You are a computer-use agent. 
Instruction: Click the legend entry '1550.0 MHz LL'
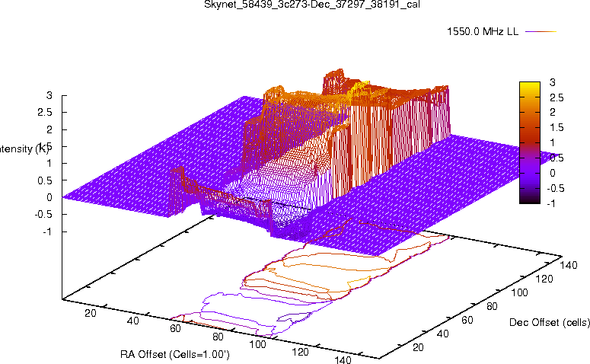click(x=483, y=32)
